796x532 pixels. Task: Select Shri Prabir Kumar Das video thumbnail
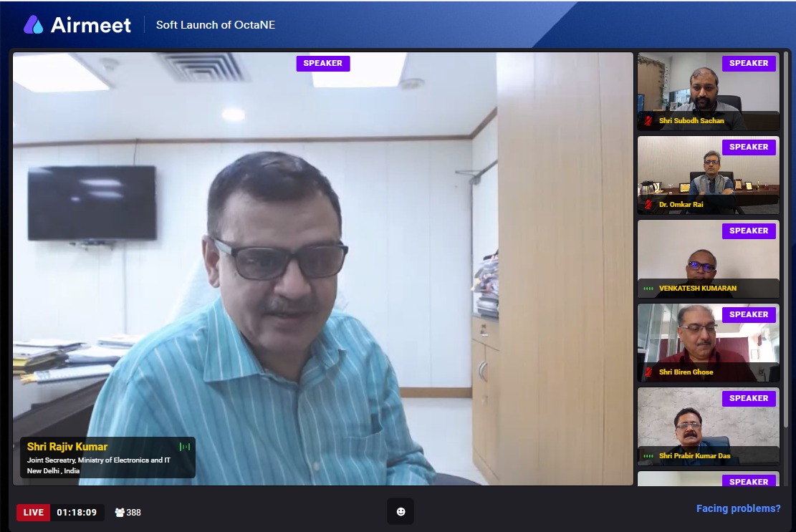708,427
